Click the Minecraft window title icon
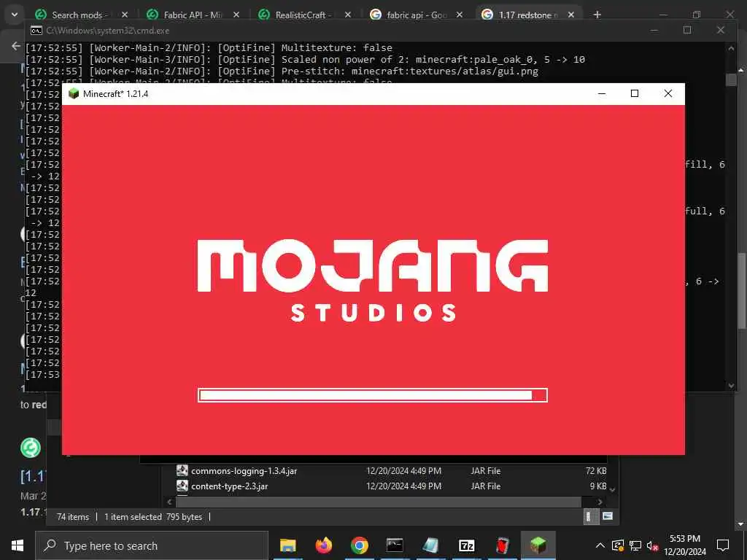Viewport: 747px width, 560px height. [x=74, y=93]
